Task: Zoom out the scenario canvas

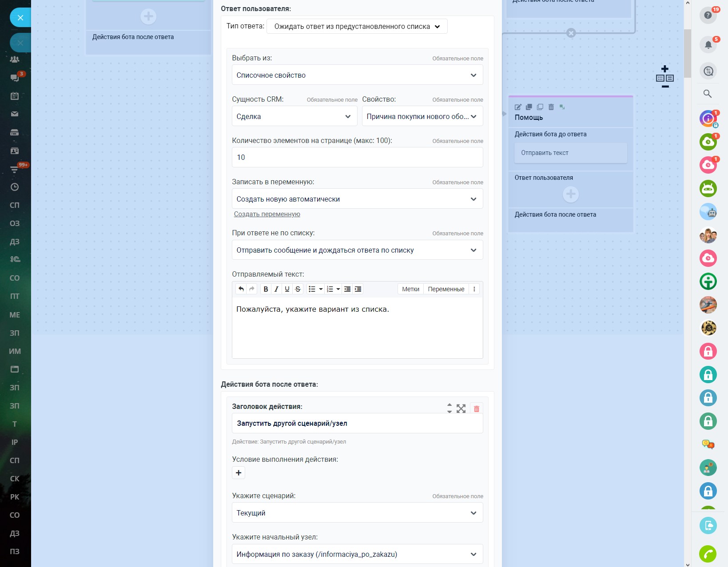Action: coord(665,87)
